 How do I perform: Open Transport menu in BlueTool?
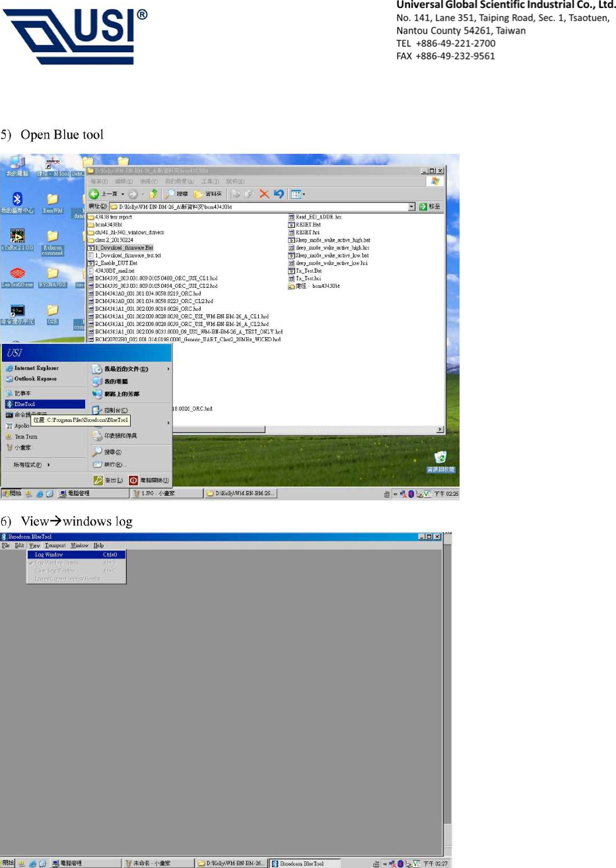[55, 546]
